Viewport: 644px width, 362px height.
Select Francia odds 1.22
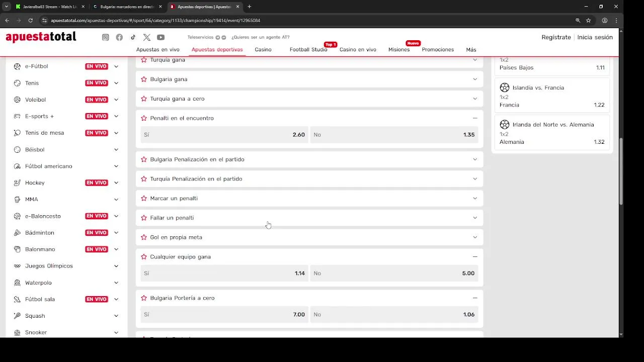(552, 105)
